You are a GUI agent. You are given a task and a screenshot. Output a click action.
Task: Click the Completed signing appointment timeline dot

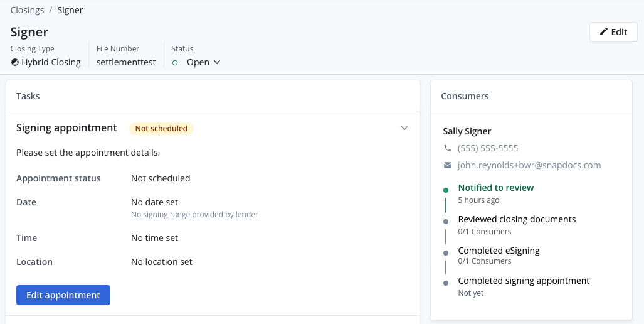tap(446, 283)
